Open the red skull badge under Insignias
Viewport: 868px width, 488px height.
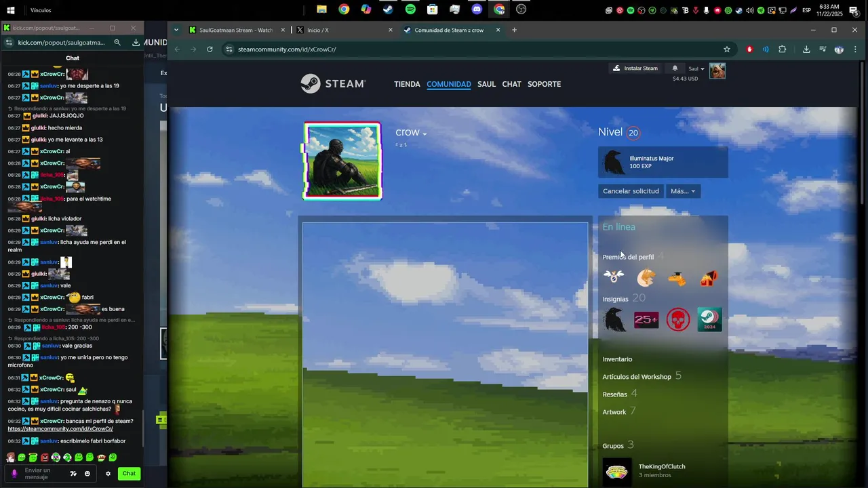(678, 319)
